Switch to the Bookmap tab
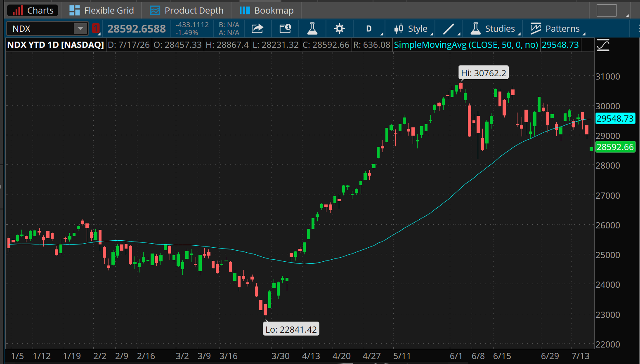The width and height of the screenshot is (640, 364). tap(267, 10)
